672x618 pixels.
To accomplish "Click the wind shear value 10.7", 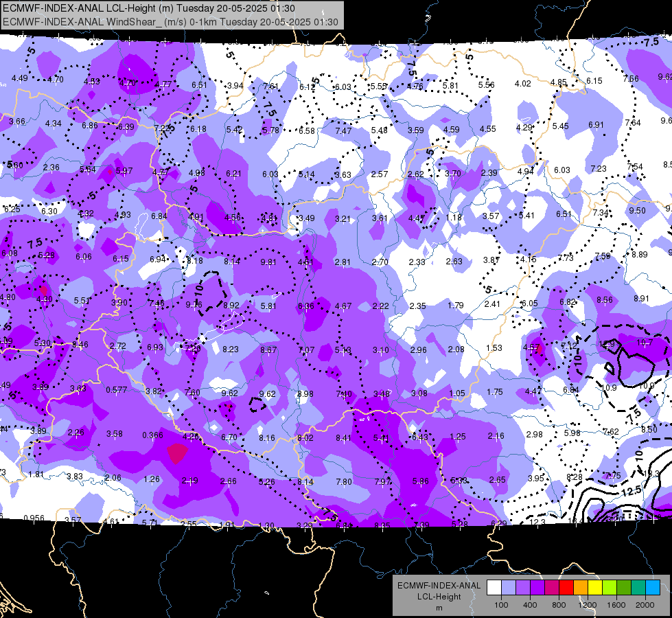I will pos(645,342).
